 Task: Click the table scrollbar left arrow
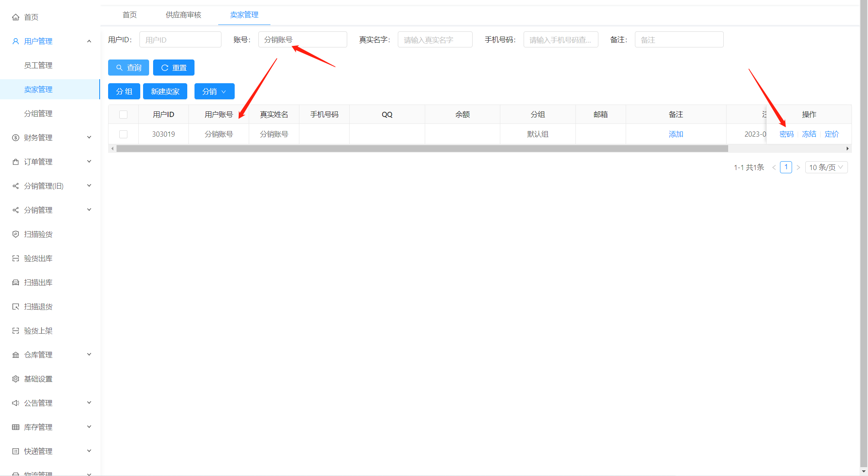(113, 148)
